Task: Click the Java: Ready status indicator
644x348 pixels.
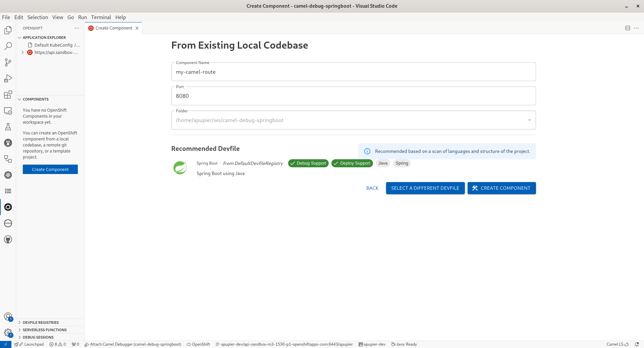Action: (404, 344)
